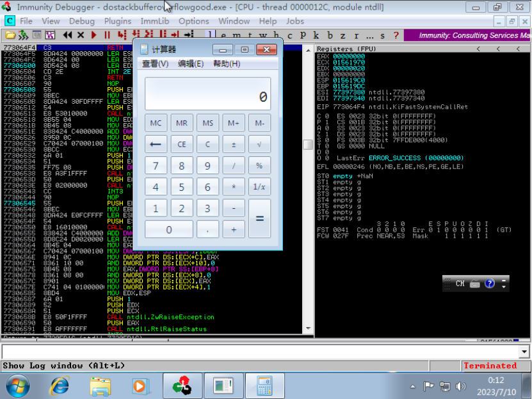The image size is (532, 399).
Task: Open the ImmLib menu
Action: point(155,21)
